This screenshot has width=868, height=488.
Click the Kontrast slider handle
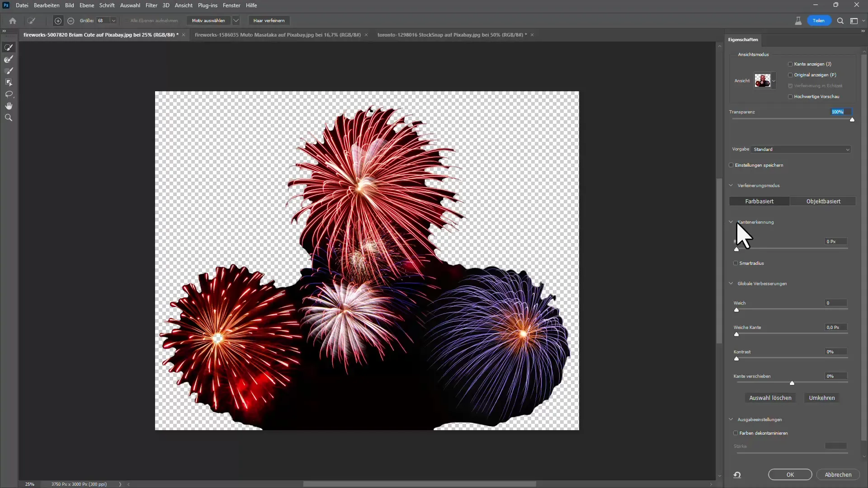coord(736,359)
